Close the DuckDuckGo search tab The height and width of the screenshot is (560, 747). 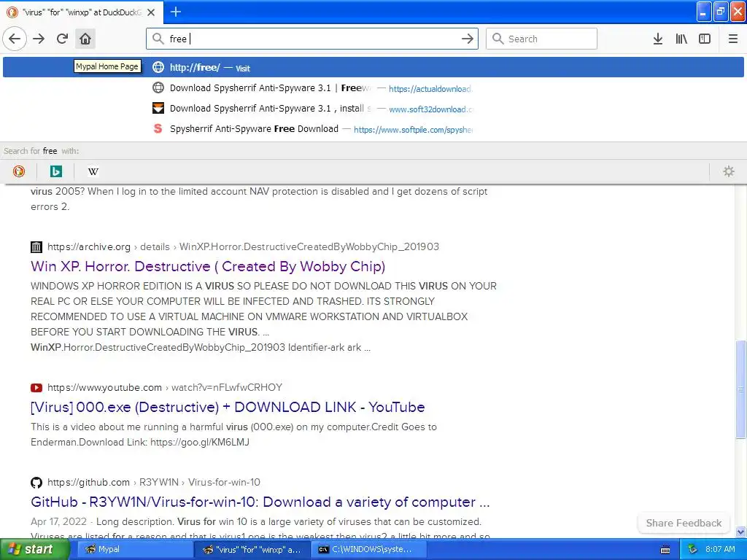click(151, 12)
